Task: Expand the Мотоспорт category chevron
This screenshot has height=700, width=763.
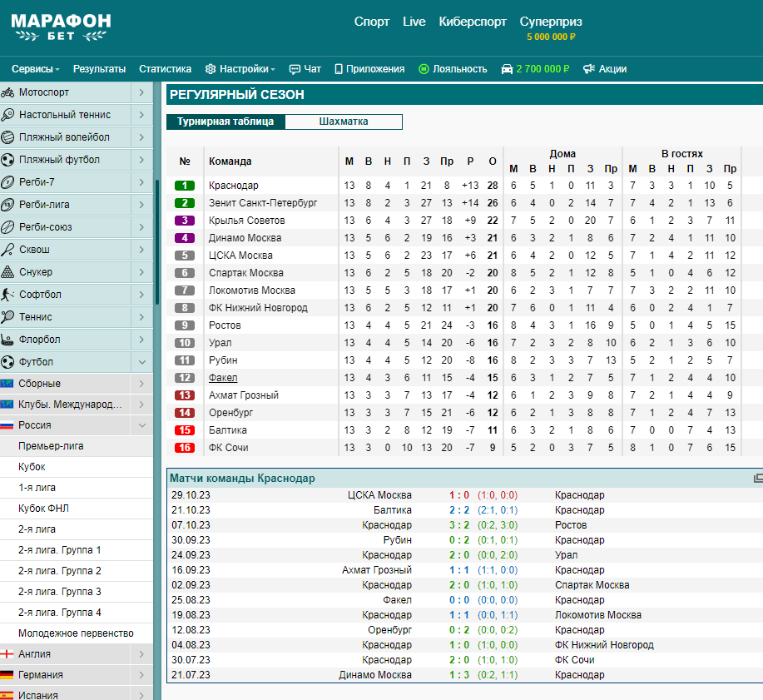Action: (141, 92)
